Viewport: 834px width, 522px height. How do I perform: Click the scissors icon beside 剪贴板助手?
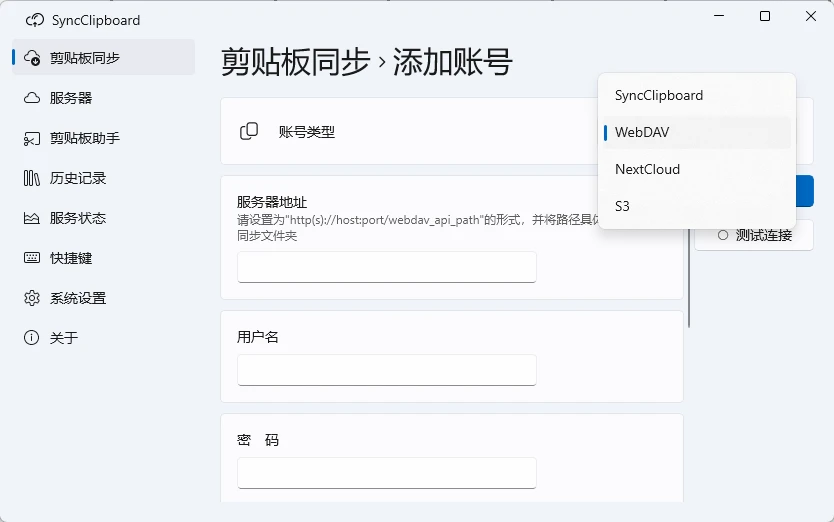(x=32, y=138)
